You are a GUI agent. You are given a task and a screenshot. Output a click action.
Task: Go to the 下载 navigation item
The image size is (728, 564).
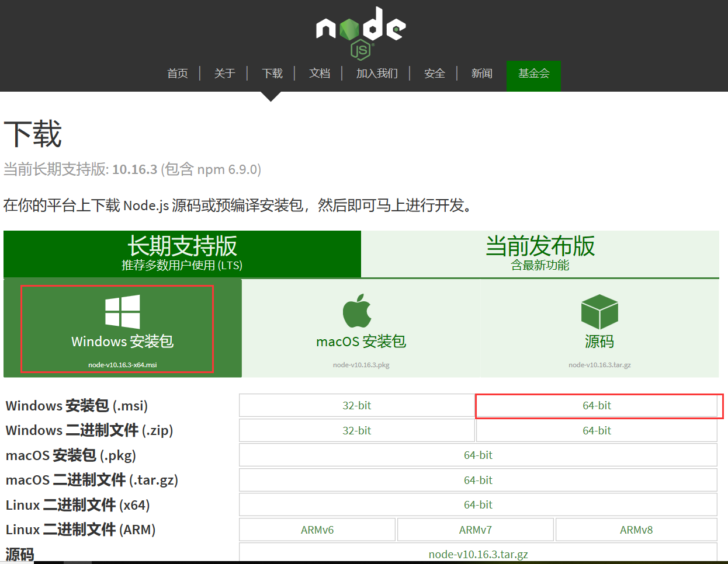[272, 74]
